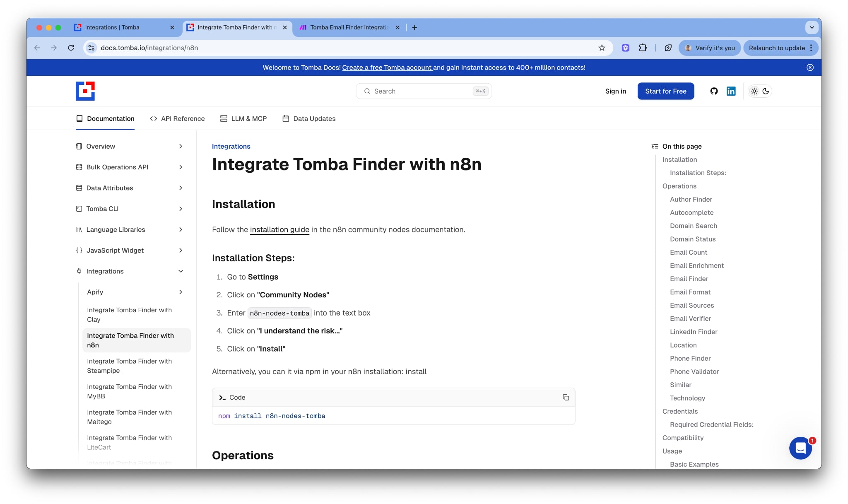Click the Start for Free button
Screen dimensions: 848x504
pyautogui.click(x=665, y=91)
